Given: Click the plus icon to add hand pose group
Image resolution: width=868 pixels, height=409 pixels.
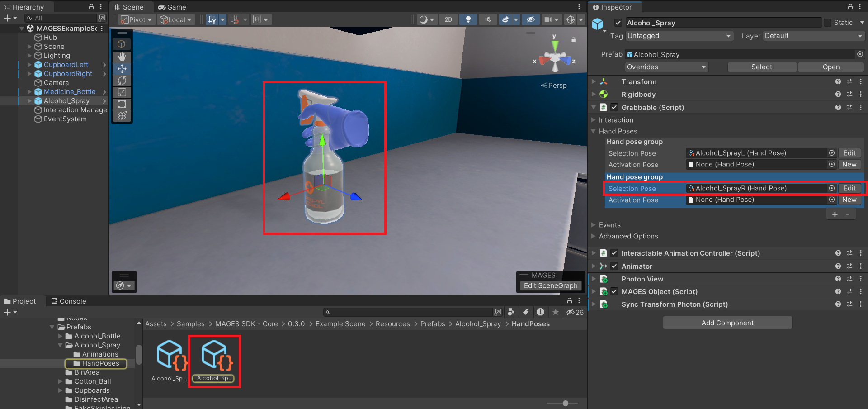Looking at the screenshot, I should click(835, 214).
